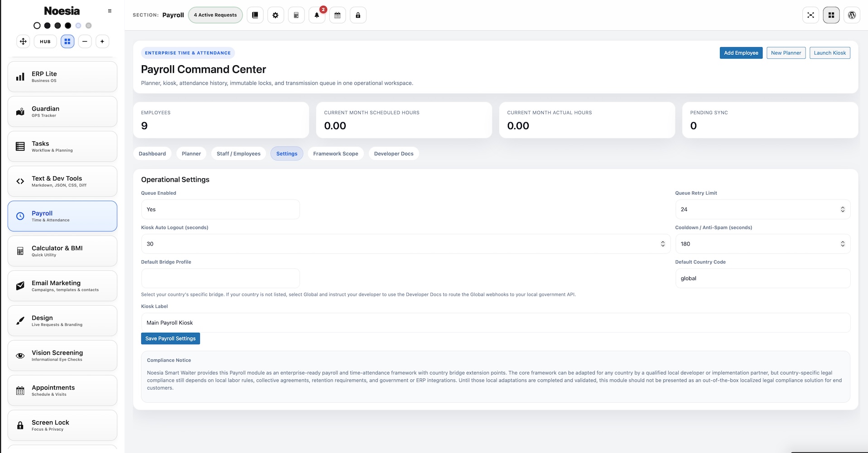Open the gear settings icon in top toolbar
The height and width of the screenshot is (453, 868).
pyautogui.click(x=275, y=15)
